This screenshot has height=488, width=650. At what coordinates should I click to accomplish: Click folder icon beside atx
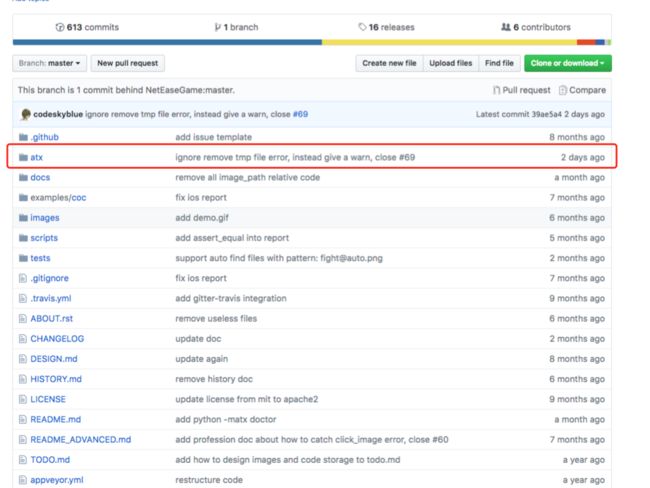click(23, 158)
